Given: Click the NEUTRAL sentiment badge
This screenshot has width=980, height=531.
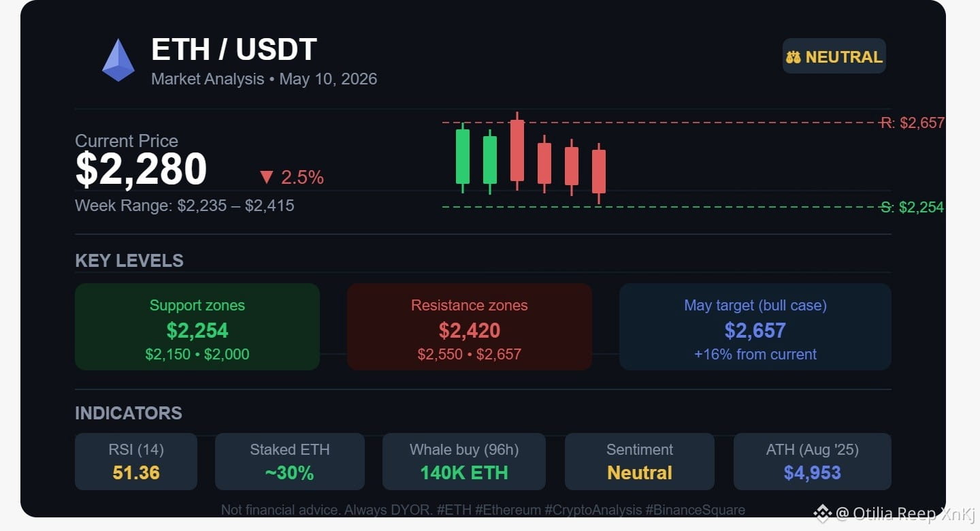Looking at the screenshot, I should click(834, 56).
